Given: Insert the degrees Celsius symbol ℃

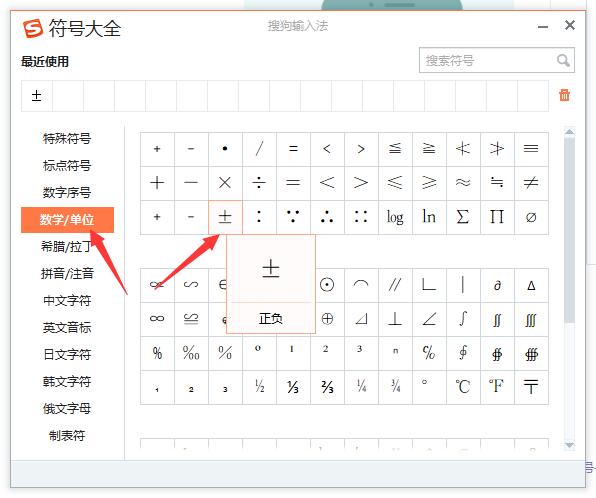Looking at the screenshot, I should click(463, 387).
